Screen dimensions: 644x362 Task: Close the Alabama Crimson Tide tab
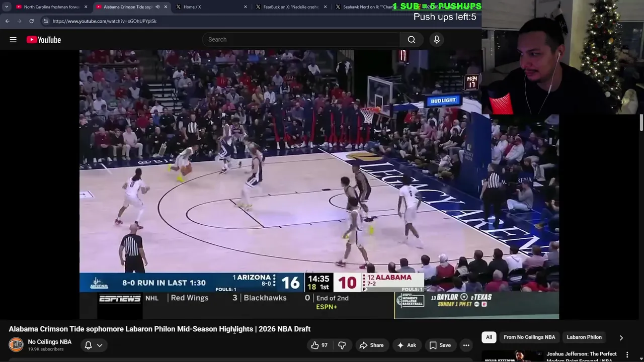[x=166, y=7]
